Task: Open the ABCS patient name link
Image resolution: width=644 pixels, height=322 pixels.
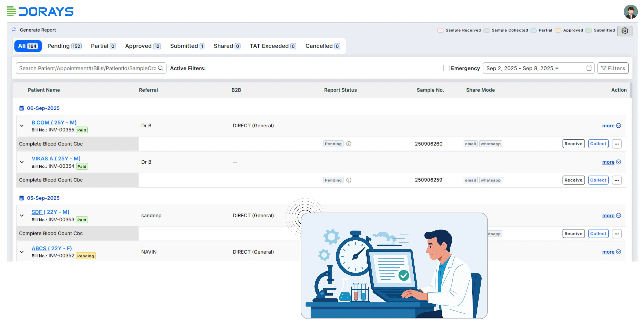Action: (39, 248)
